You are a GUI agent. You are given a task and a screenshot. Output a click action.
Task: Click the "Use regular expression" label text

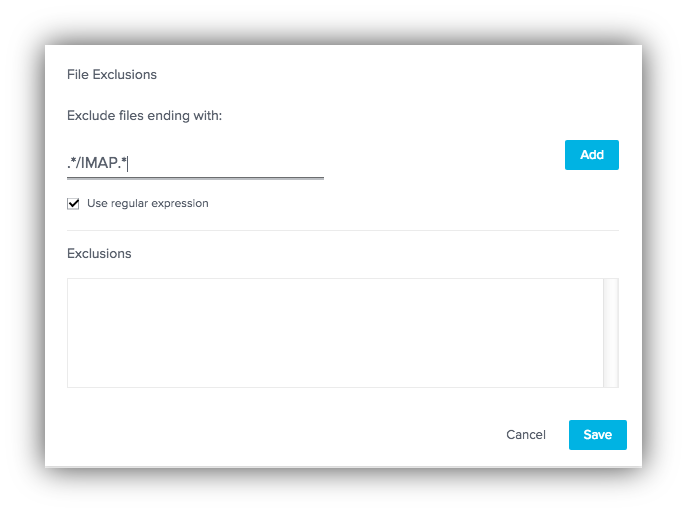148,203
